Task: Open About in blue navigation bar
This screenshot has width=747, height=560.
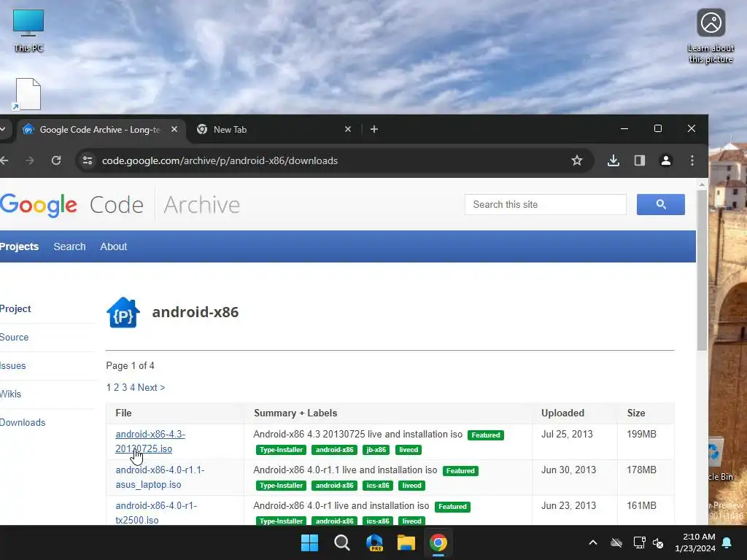Action: click(x=113, y=246)
